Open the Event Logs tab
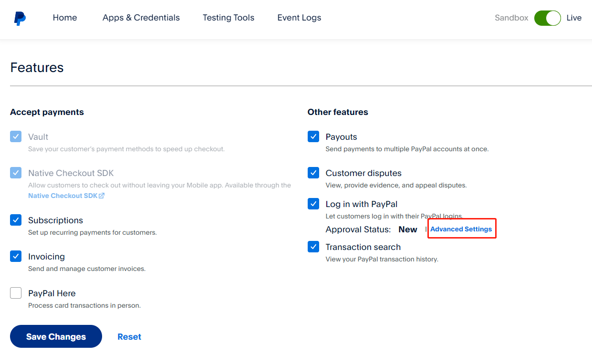592x364 pixels. 299,18
